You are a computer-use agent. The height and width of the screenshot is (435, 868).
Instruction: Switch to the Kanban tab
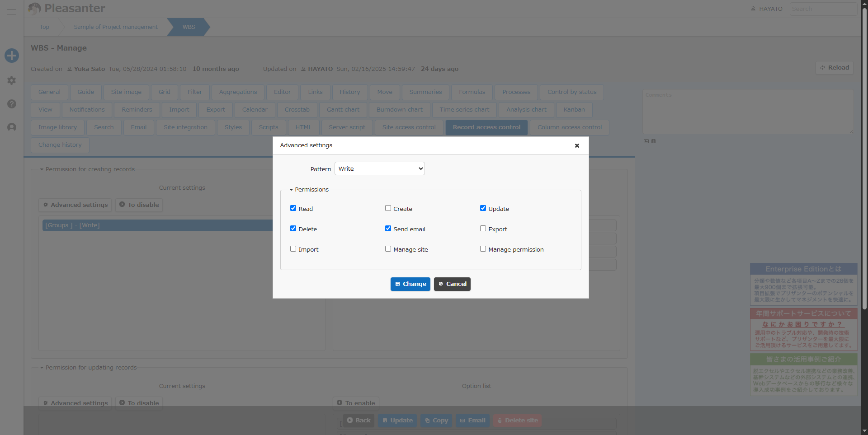pyautogui.click(x=574, y=110)
